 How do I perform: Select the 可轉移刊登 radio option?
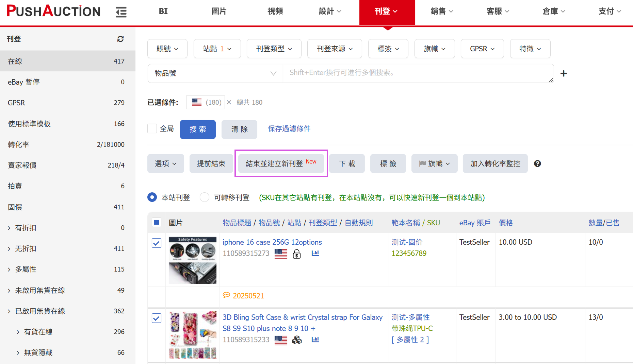point(205,197)
